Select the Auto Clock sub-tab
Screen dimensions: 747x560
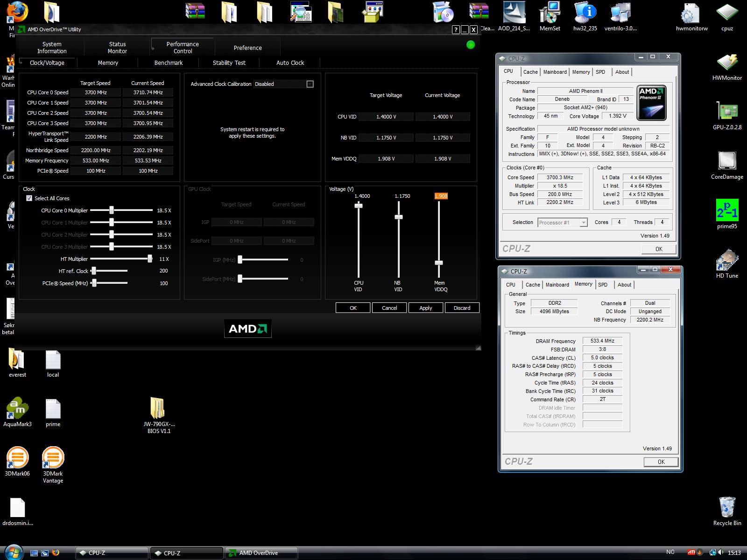pyautogui.click(x=290, y=63)
